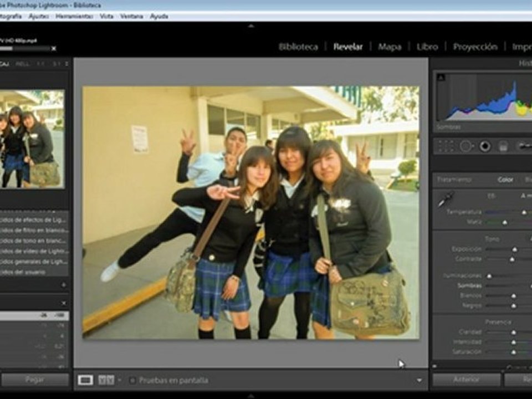This screenshot has width=532, height=399.
Task: Open the Proyección module
Action: click(x=475, y=47)
